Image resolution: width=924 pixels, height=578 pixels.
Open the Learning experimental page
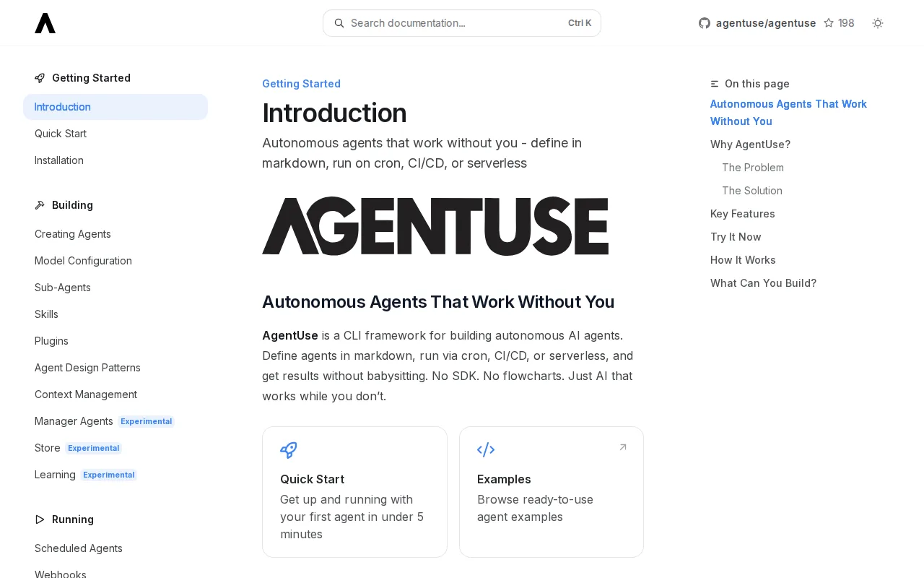(x=115, y=475)
